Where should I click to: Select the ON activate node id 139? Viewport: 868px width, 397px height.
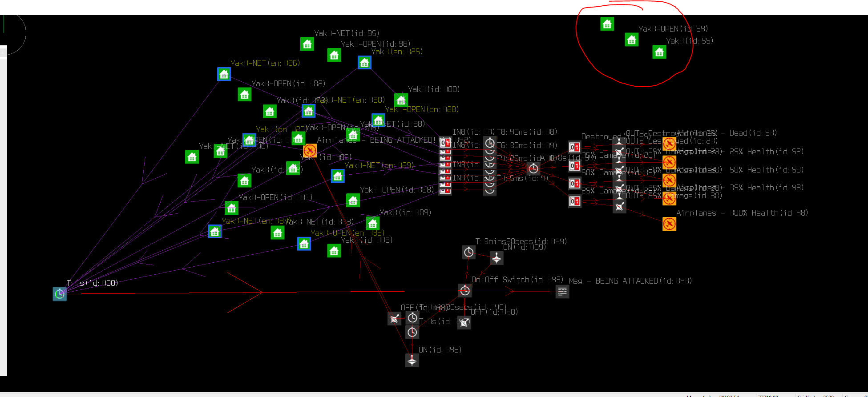[497, 258]
